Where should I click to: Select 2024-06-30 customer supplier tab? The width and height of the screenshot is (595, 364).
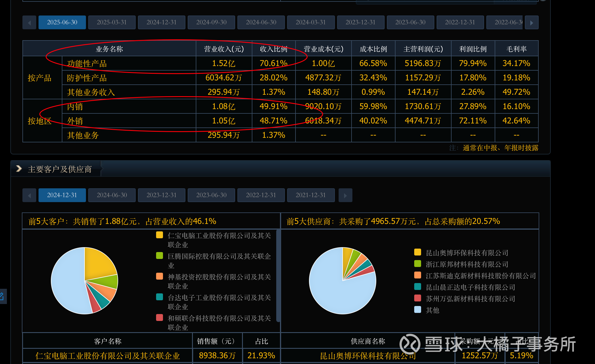(x=112, y=195)
